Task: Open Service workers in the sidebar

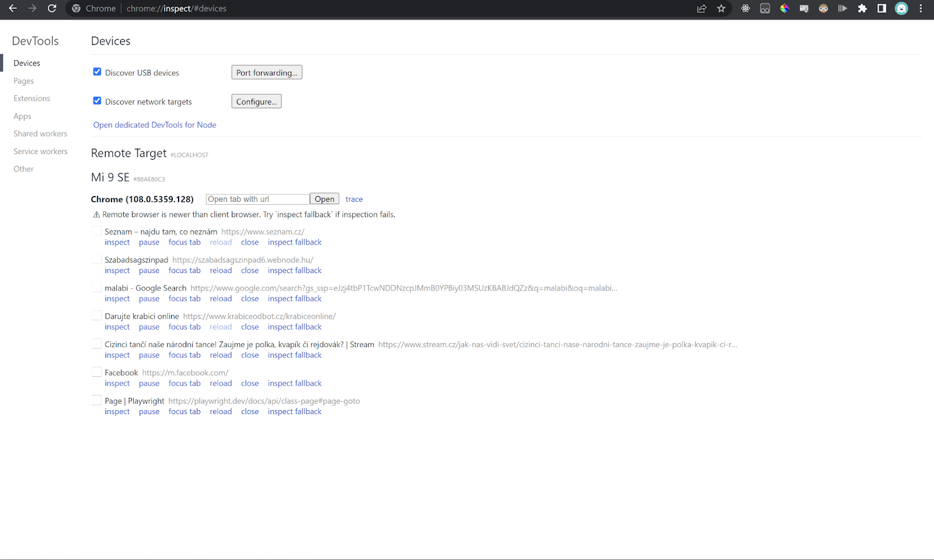Action: [x=40, y=151]
